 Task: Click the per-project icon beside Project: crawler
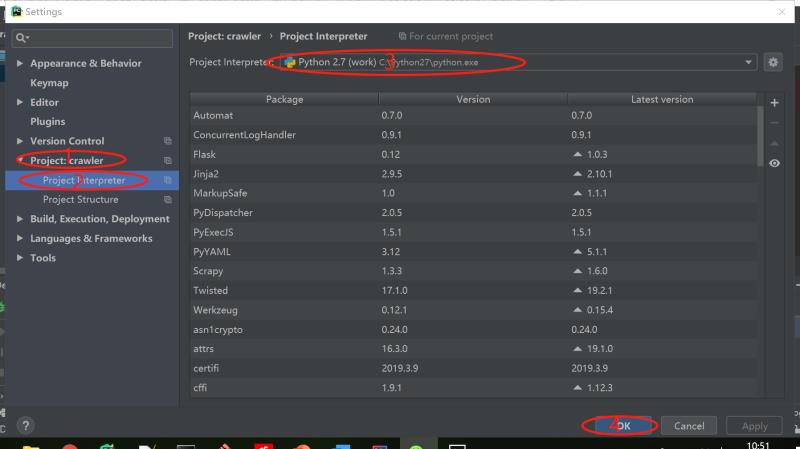[167, 160]
